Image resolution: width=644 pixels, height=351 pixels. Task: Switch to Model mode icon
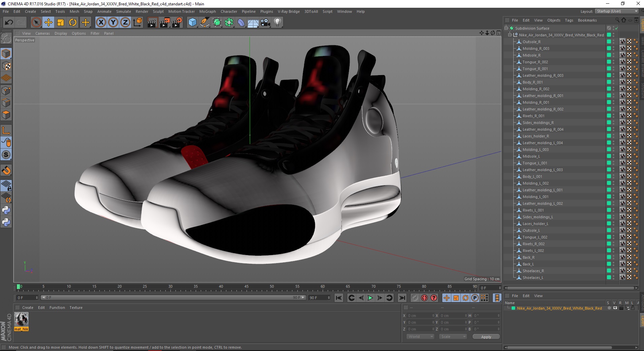coord(6,54)
